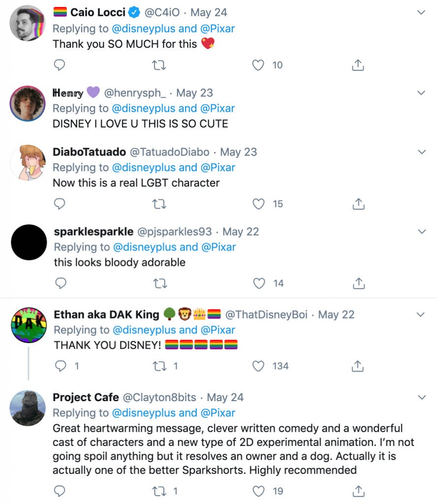
Task: Open DiaboTatuado's profile picture
Action: [x=28, y=163]
